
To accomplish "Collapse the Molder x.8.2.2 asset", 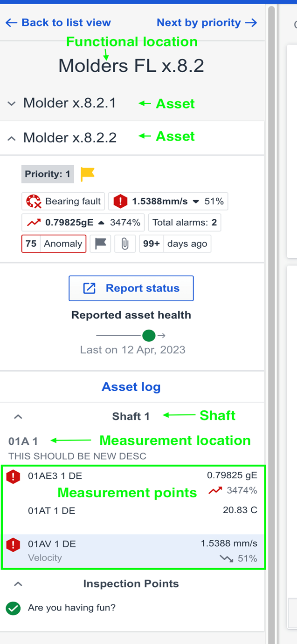I will pyautogui.click(x=11, y=138).
